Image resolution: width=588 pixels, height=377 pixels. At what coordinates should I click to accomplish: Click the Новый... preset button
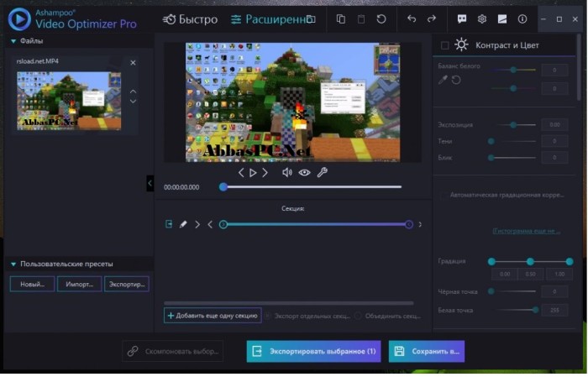(x=32, y=284)
